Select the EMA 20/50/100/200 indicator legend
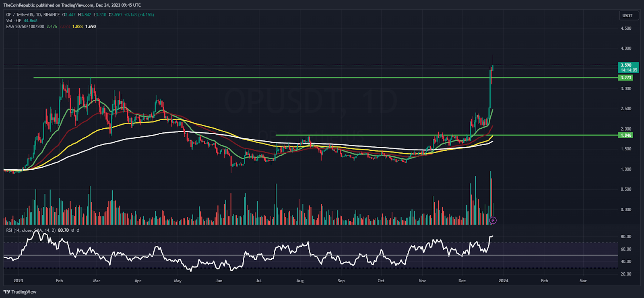644x298 pixels. [25, 27]
